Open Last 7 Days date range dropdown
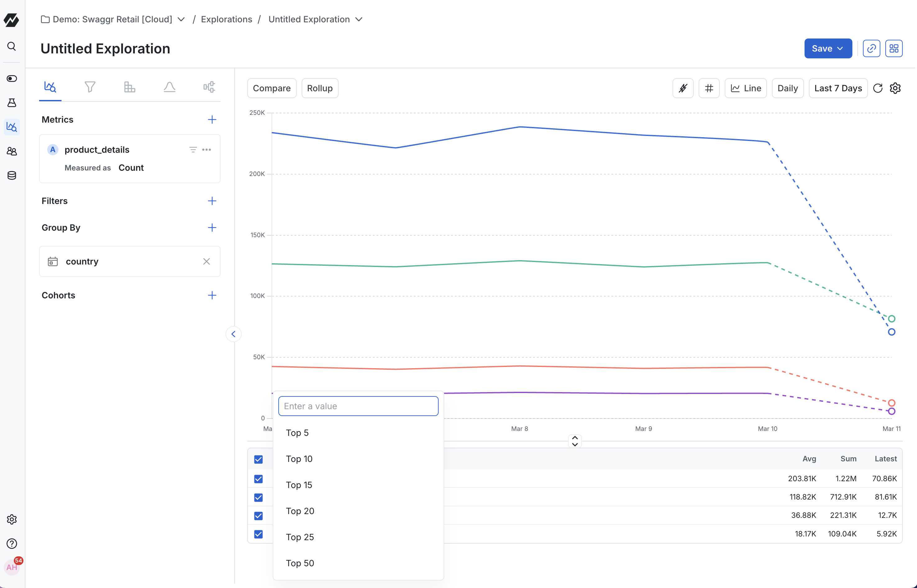Viewport: 917px width, 588px height. click(x=838, y=88)
